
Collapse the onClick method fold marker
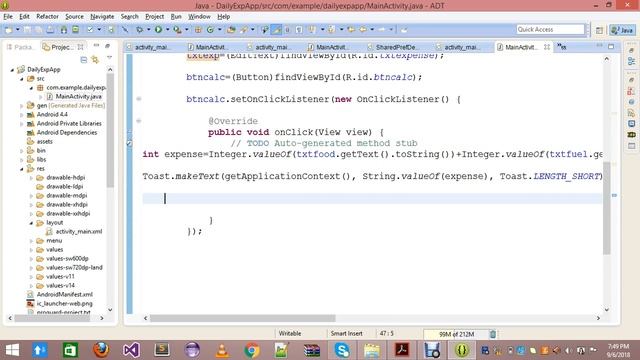point(139,121)
